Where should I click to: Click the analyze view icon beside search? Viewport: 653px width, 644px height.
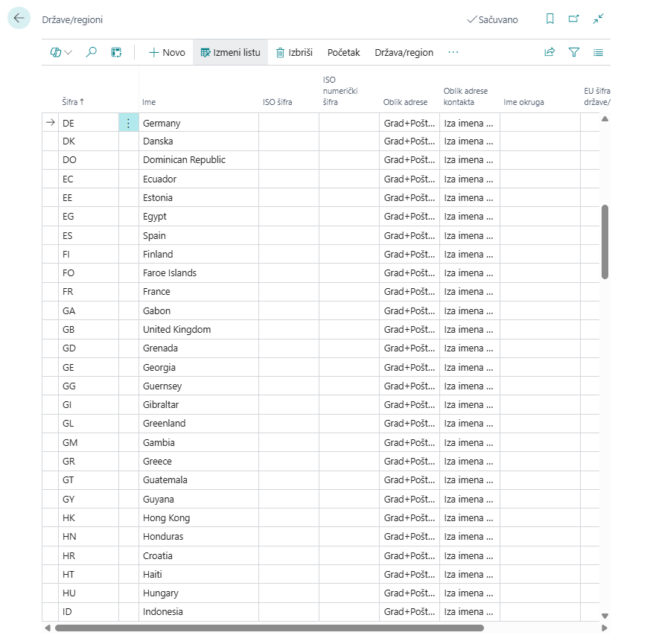coord(116,52)
